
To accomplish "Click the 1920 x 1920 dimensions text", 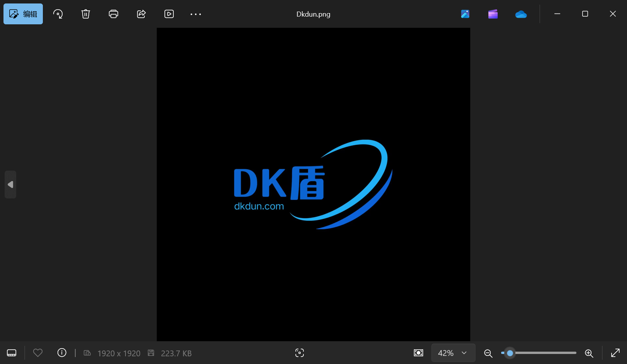I will pyautogui.click(x=119, y=353).
